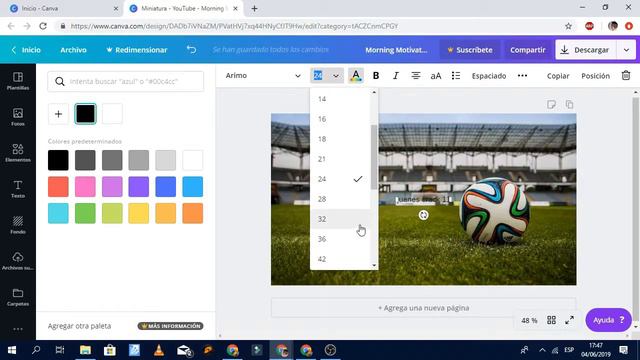Open the Arimo font dropdown
The height and width of the screenshot is (360, 640).
[x=263, y=76]
